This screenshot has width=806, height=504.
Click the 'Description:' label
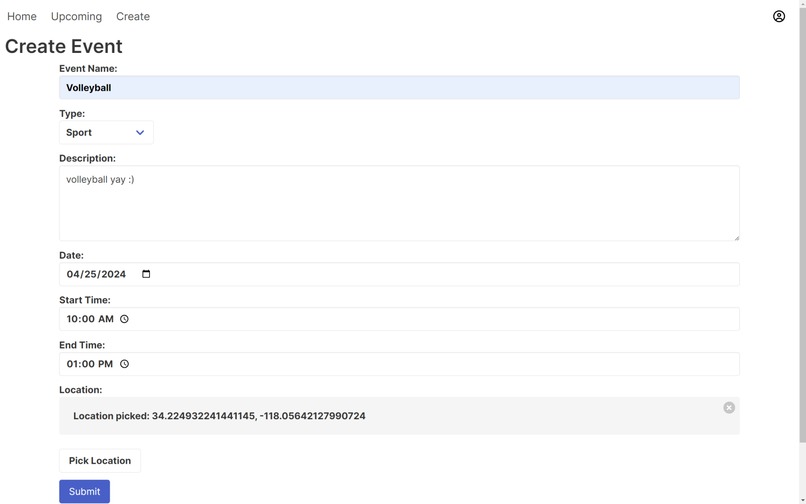pos(87,158)
